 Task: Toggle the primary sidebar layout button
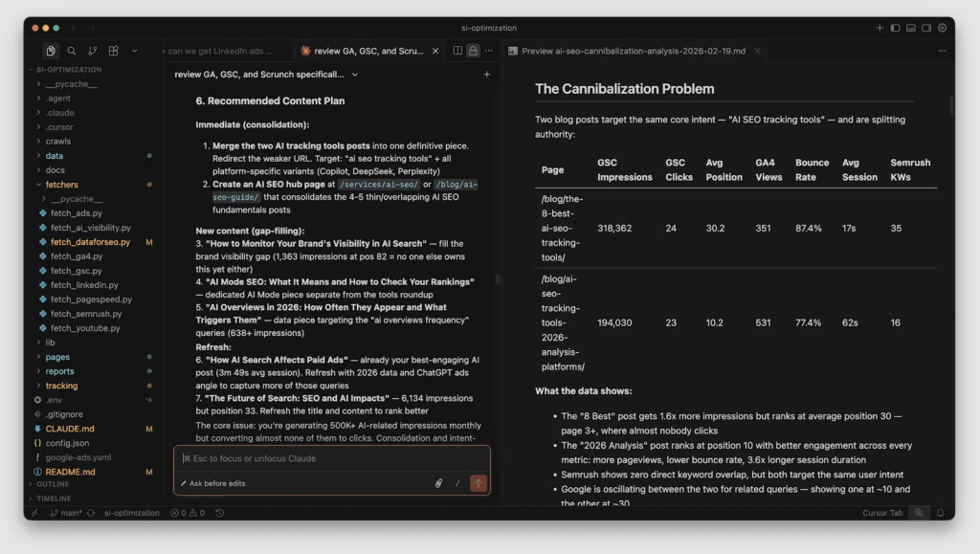pyautogui.click(x=895, y=28)
